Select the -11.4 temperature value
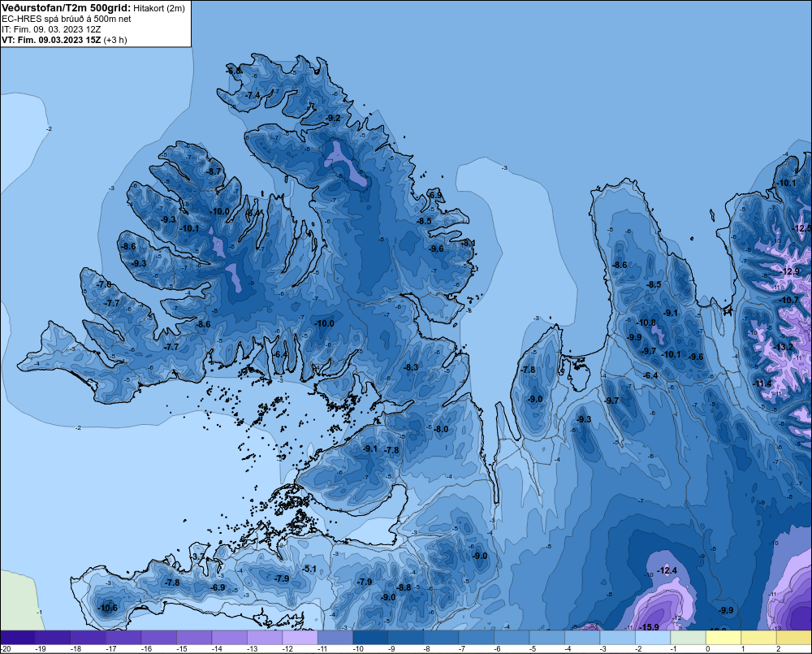The height and width of the screenshot is (654, 812). 762,383
